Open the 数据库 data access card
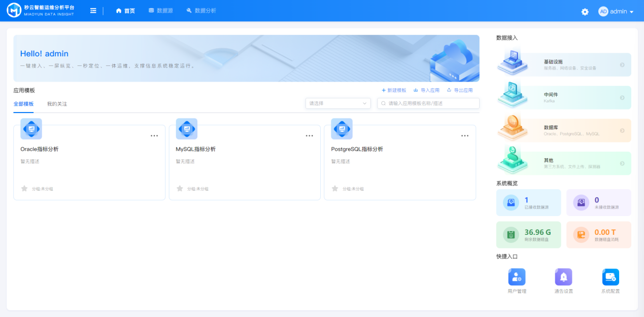Screen dimensions: 644x317 pos(564,130)
